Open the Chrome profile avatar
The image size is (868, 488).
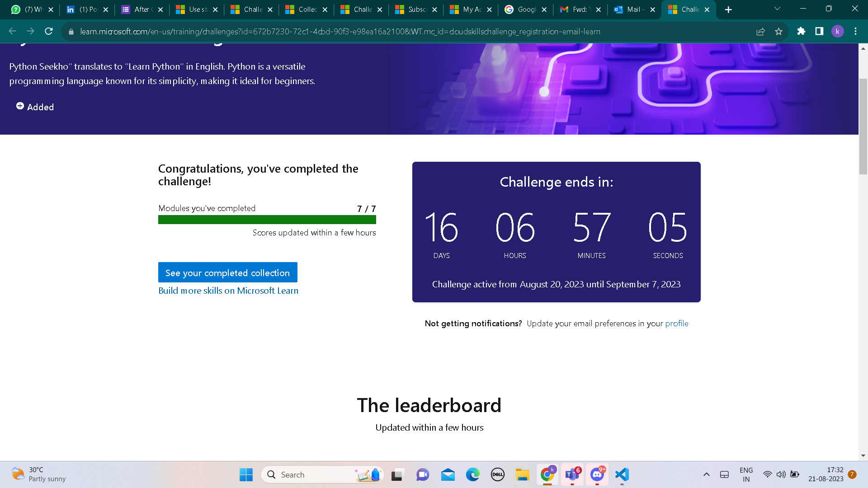837,31
